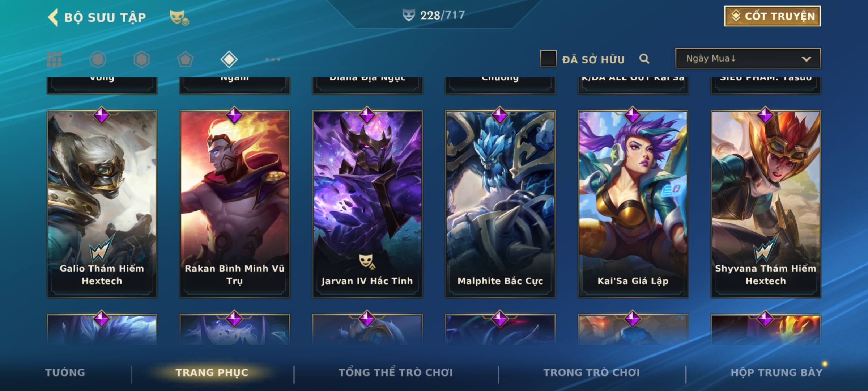View Malphite Bắc Cực skin card
The height and width of the screenshot is (391, 868).
500,204
